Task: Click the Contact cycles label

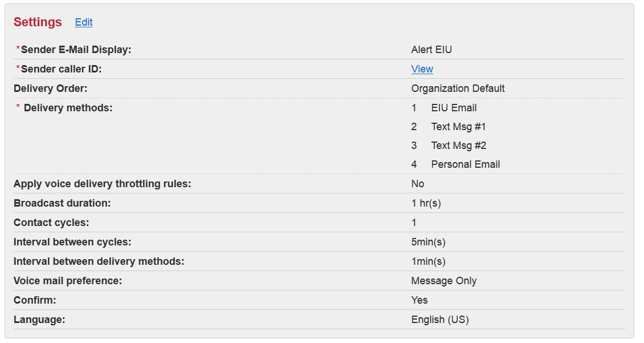Action: click(x=51, y=223)
